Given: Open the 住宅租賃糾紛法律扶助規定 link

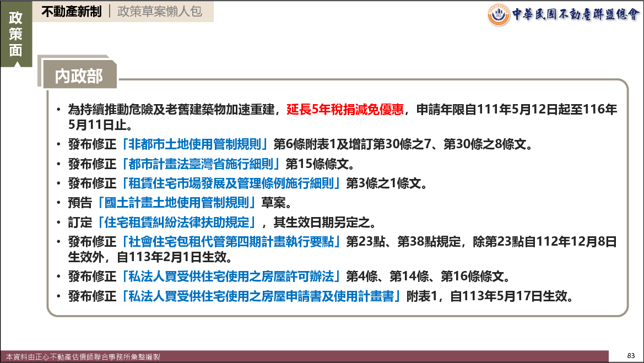Looking at the screenshot, I should pos(177,223).
